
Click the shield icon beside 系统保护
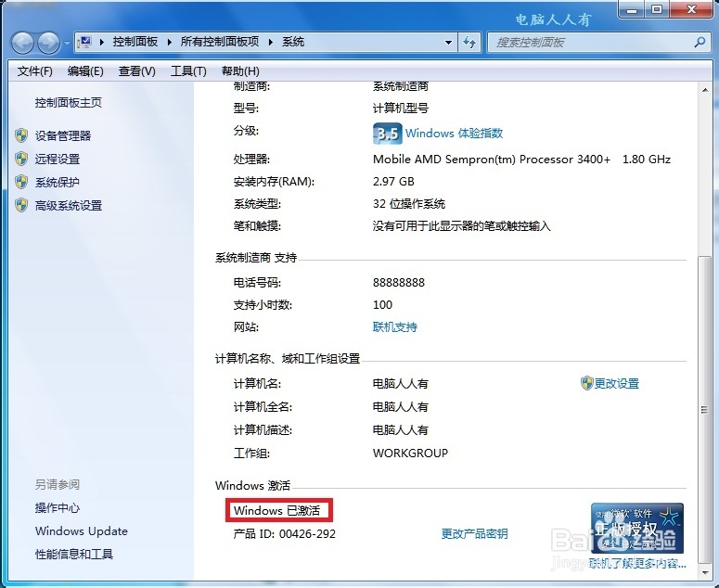(x=21, y=183)
